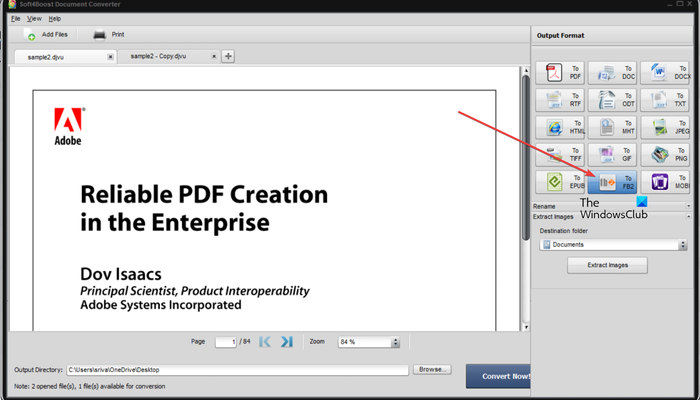Image resolution: width=700 pixels, height=400 pixels.
Task: Select the To TXT output format
Action: [665, 100]
